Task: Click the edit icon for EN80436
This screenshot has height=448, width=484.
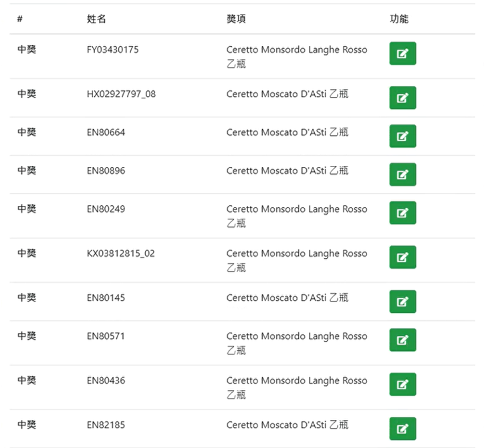Action: pos(402,384)
